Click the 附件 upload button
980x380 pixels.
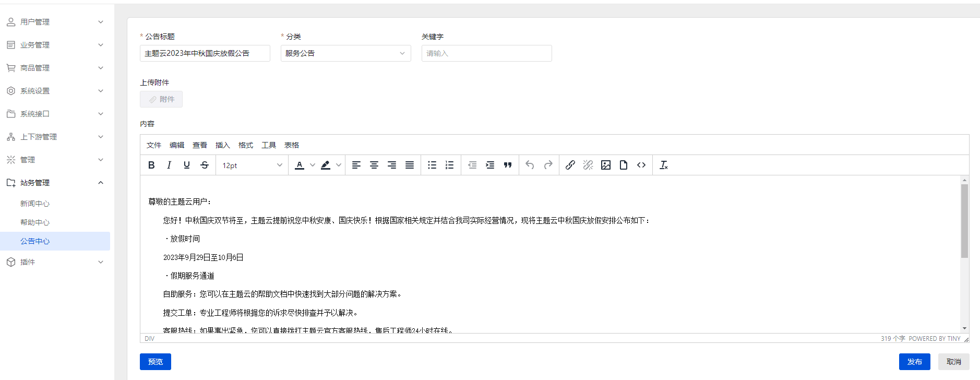161,99
